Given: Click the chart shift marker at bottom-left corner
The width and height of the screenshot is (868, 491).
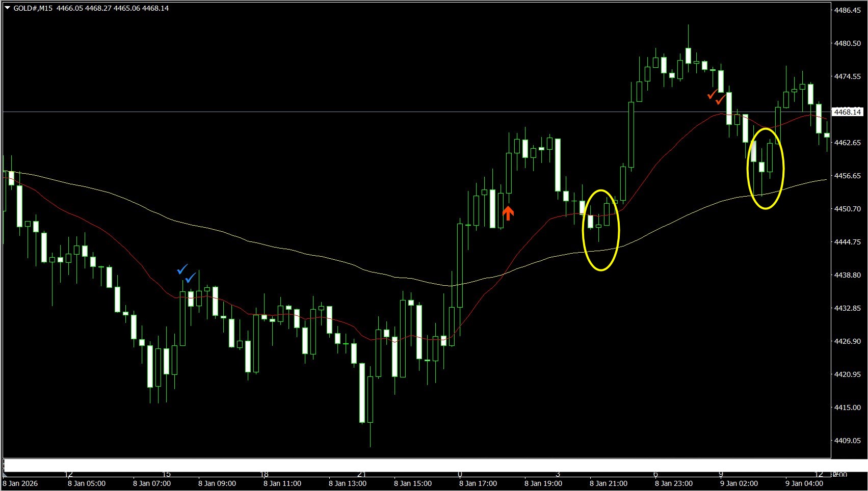Looking at the screenshot, I should point(5,475).
